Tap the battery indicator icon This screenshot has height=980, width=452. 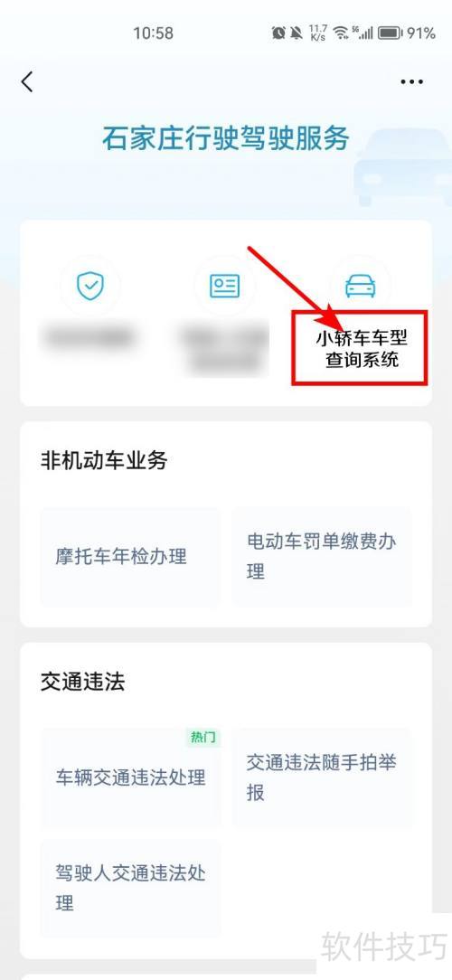tap(391, 33)
